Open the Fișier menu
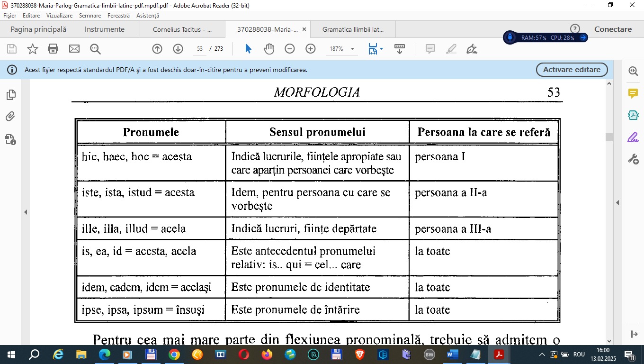The height and width of the screenshot is (364, 644). coord(9,16)
